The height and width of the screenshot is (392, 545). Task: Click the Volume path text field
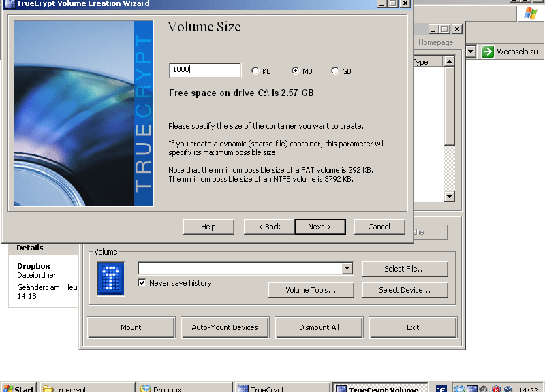(x=240, y=268)
